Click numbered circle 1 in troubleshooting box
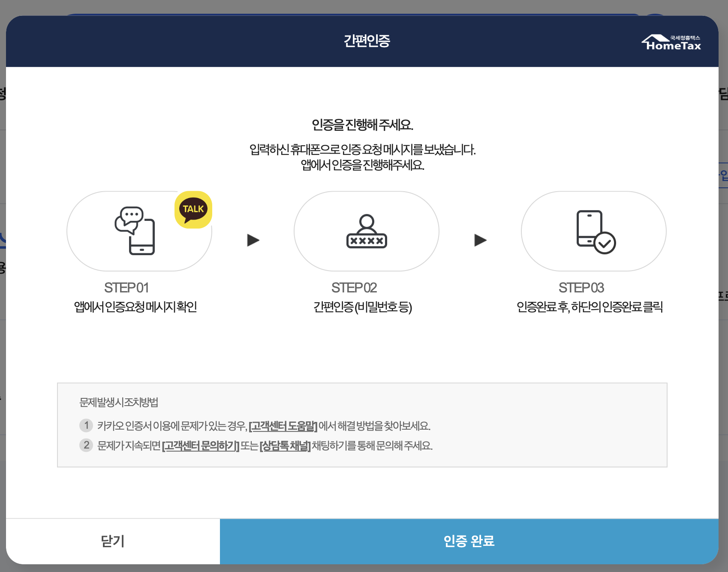The width and height of the screenshot is (728, 572). [86, 426]
